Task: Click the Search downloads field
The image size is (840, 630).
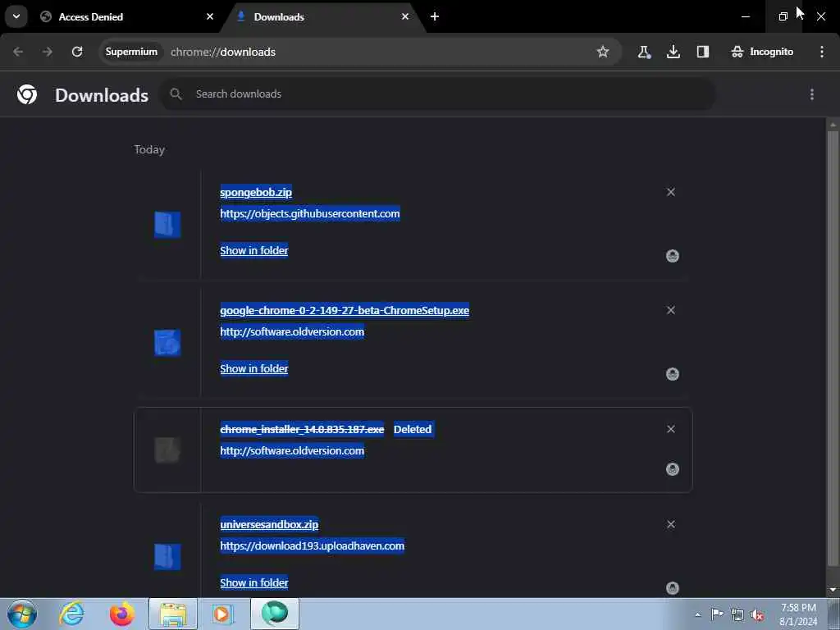Action: click(x=438, y=94)
